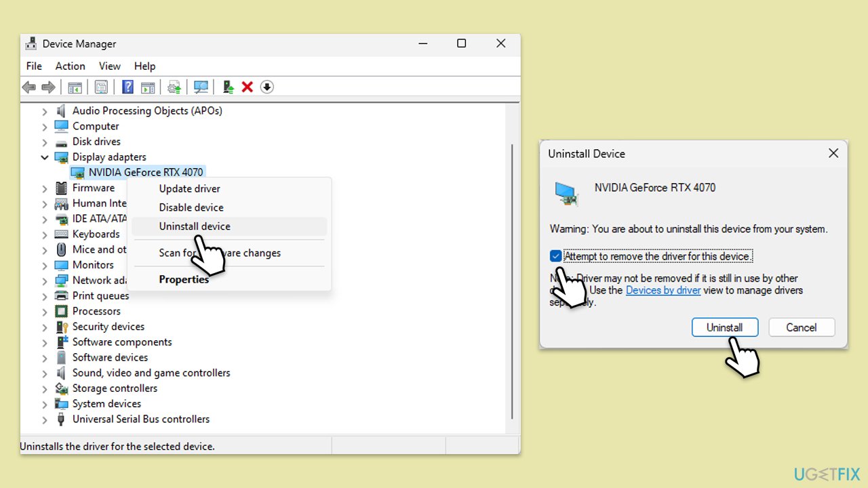Select the Print queues tree label

[x=100, y=296]
